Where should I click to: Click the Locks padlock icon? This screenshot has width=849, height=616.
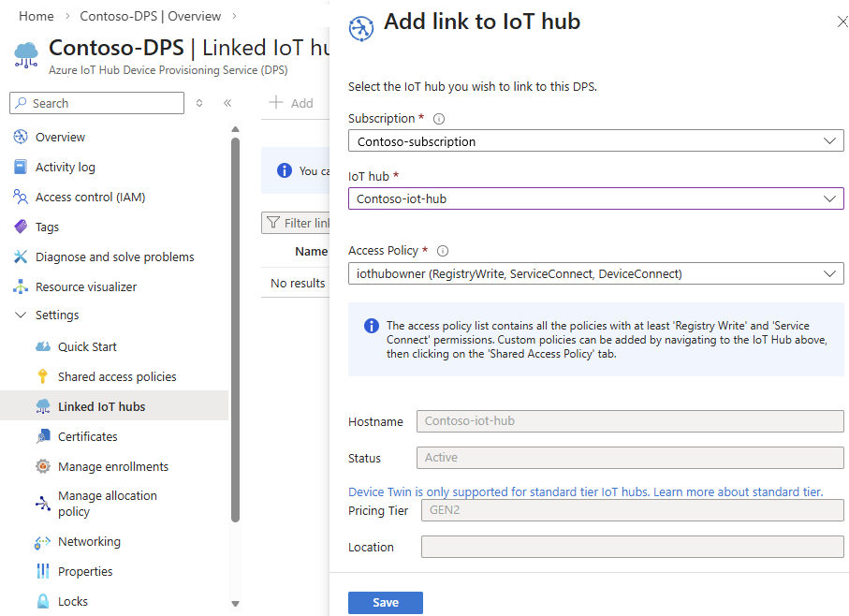click(41, 601)
